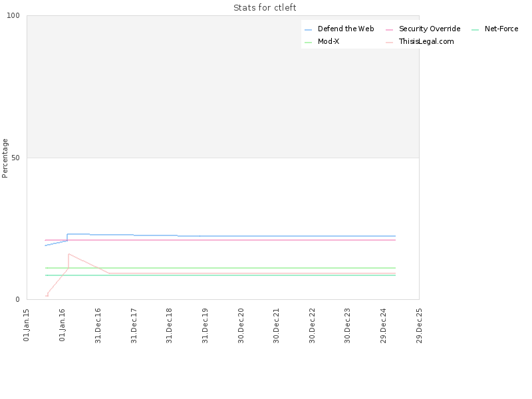Click the 31.Dec.18 x-axis label
532x399 pixels.
pos(170,325)
